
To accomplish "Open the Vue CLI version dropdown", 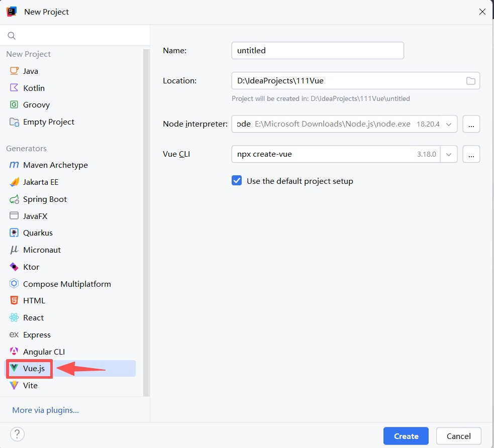I will click(x=449, y=154).
